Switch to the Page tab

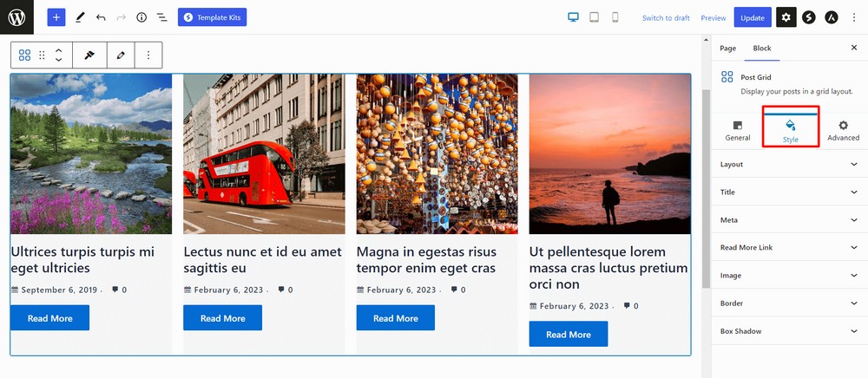(727, 49)
